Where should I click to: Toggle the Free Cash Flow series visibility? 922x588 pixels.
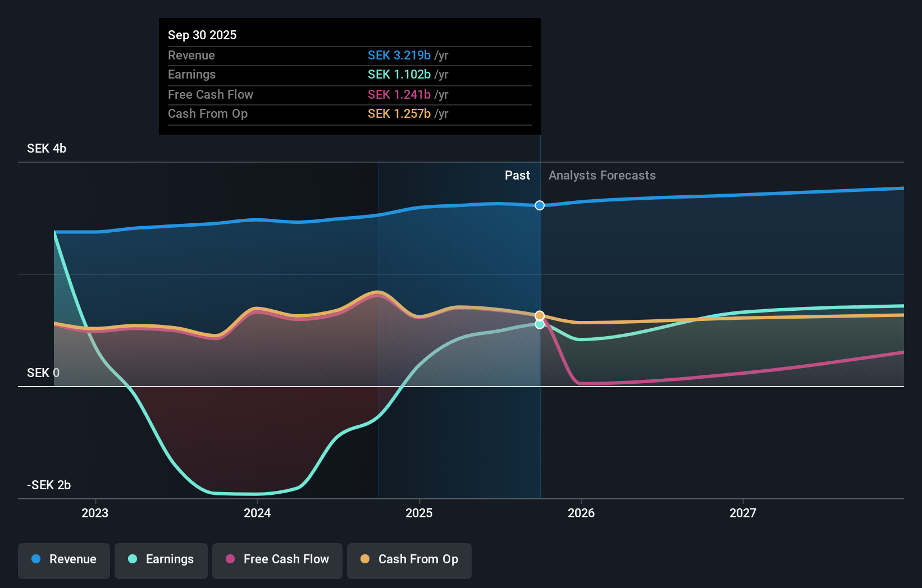(x=277, y=559)
